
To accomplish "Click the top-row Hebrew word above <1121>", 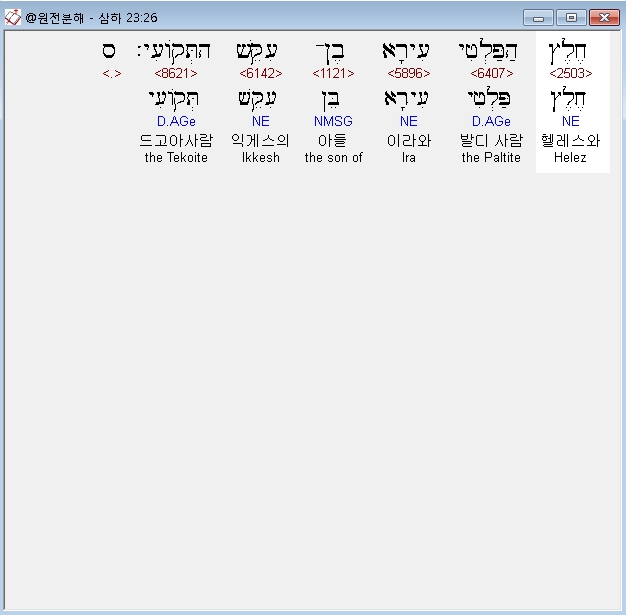I will coord(329,52).
